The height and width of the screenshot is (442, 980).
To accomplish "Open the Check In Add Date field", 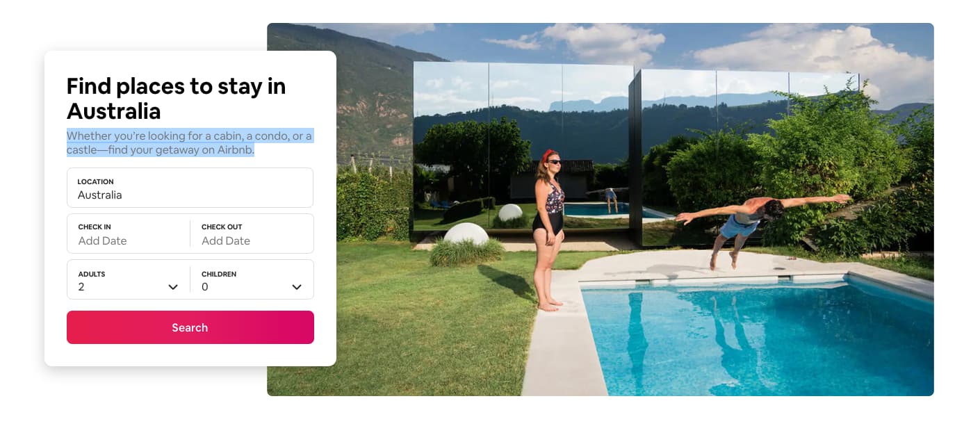I will coord(129,234).
